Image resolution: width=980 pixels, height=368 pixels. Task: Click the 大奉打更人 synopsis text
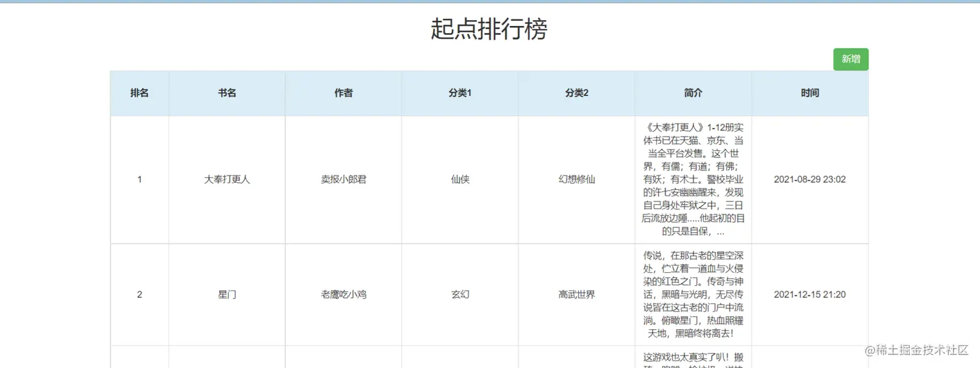(693, 179)
